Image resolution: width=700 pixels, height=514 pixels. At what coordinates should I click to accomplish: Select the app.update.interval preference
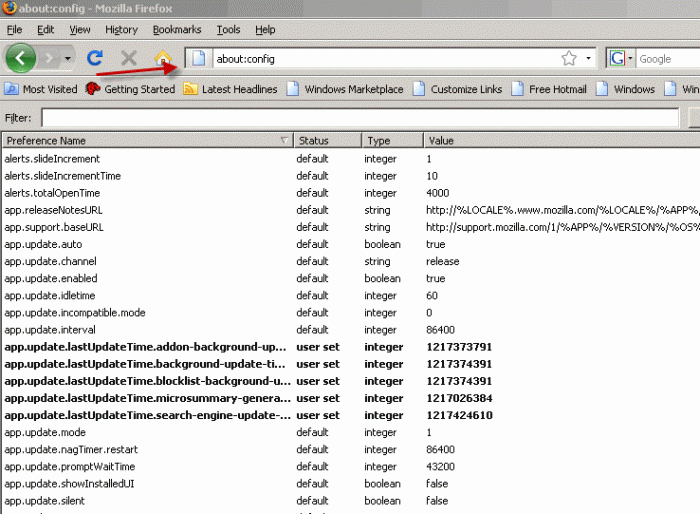(x=50, y=330)
